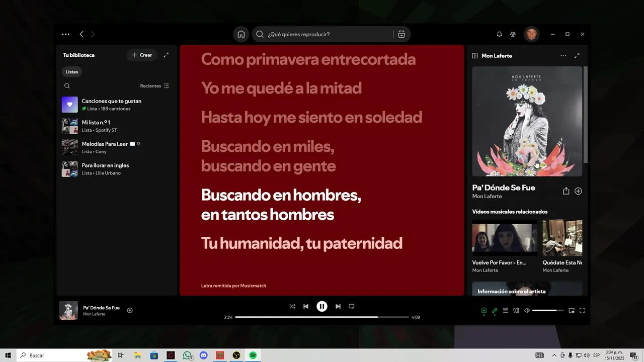The image size is (644, 362).
Task: Click the now-playing bar album thumbnail
Action: [x=68, y=310]
